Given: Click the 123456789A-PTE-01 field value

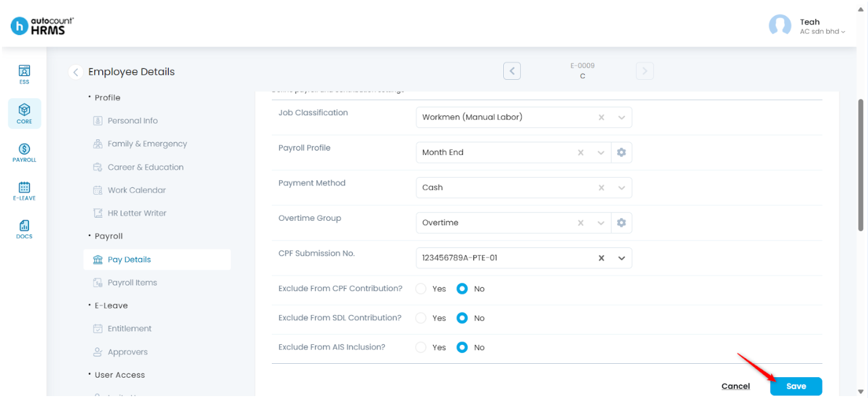Looking at the screenshot, I should (x=460, y=258).
